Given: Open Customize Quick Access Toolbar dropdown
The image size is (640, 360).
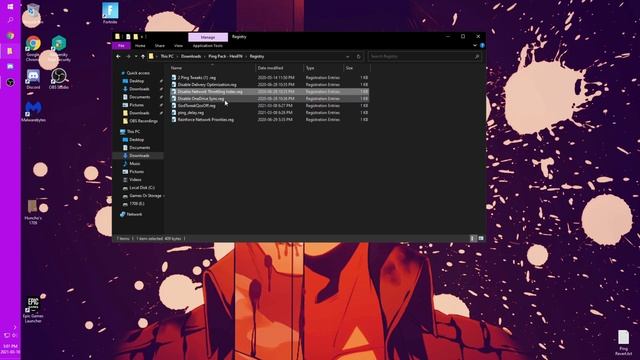Looking at the screenshot, I should [x=142, y=37].
